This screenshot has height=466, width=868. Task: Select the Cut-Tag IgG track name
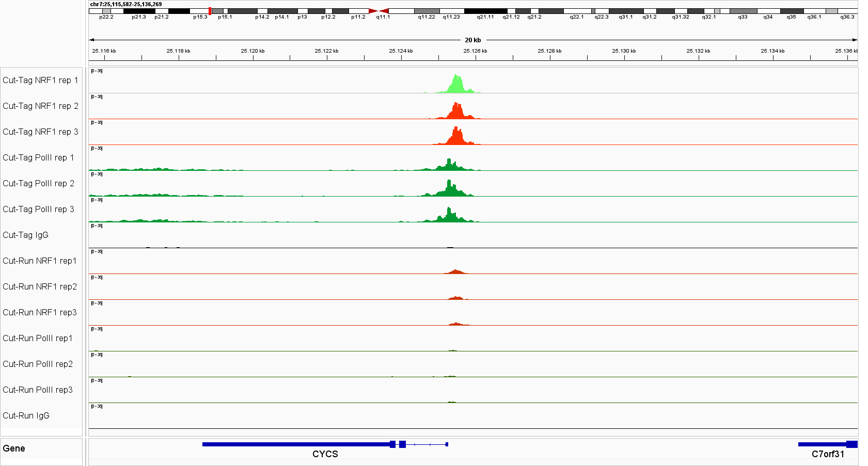pyautogui.click(x=25, y=235)
